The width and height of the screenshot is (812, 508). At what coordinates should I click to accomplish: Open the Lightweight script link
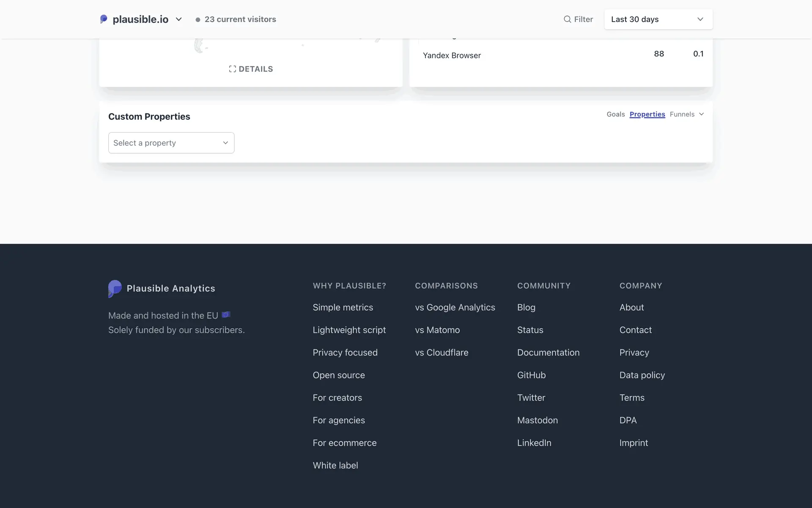(349, 330)
